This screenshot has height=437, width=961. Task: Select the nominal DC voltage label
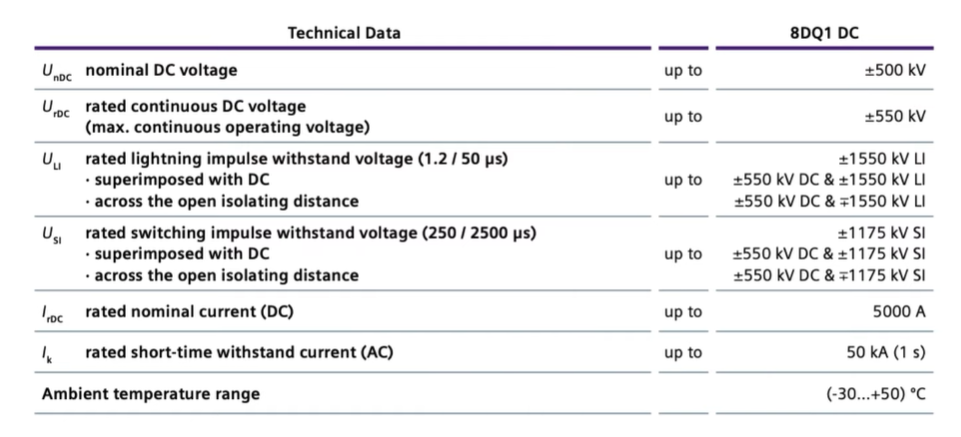coord(161,70)
